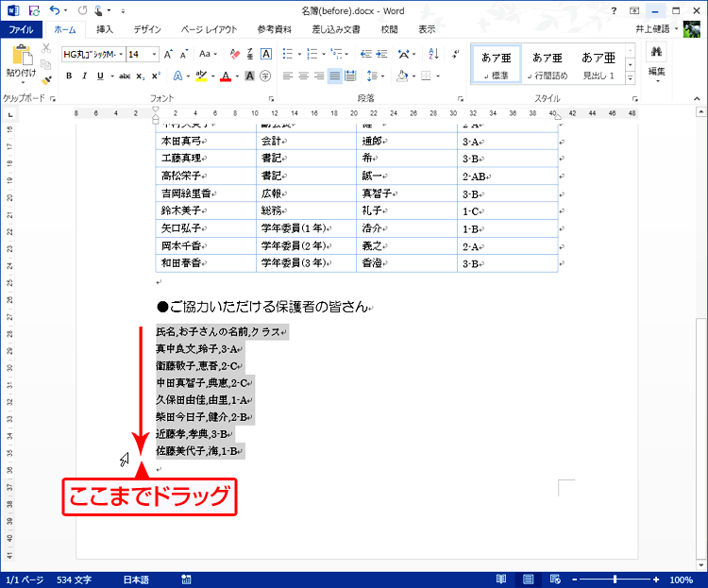
Task: Clear all formatting eraser icon
Action: click(x=235, y=54)
